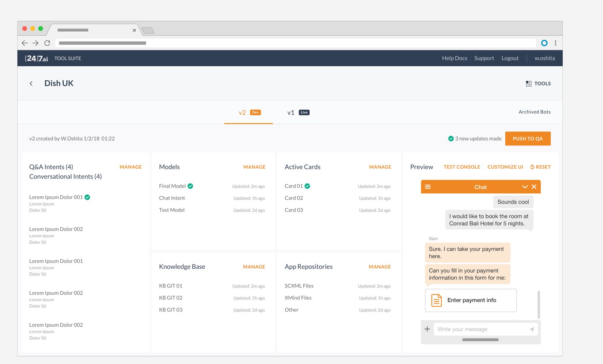Click the browser back arrow
The width and height of the screenshot is (603, 364).
click(x=24, y=43)
